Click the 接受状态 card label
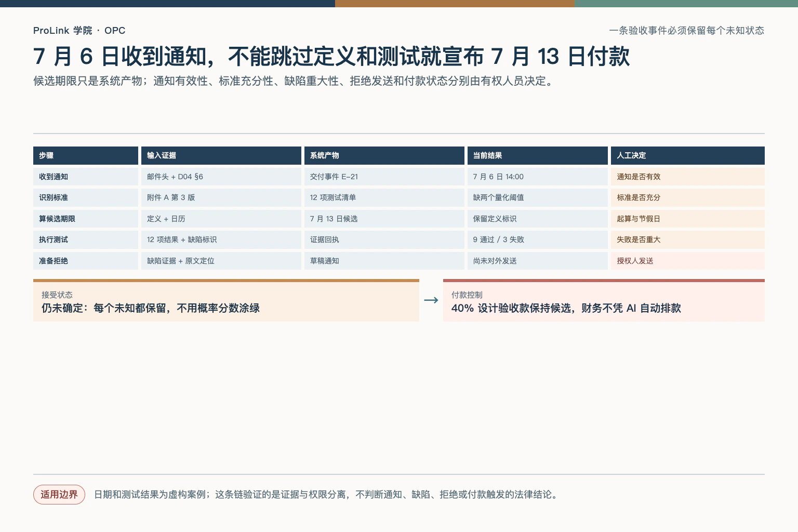Viewport: 798px width, 532px height. 57,295
